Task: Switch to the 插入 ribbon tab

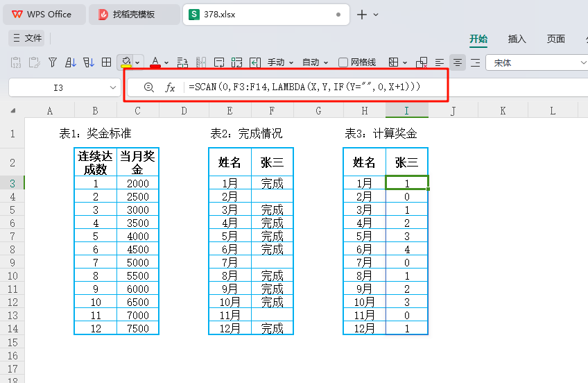Action: click(517, 39)
